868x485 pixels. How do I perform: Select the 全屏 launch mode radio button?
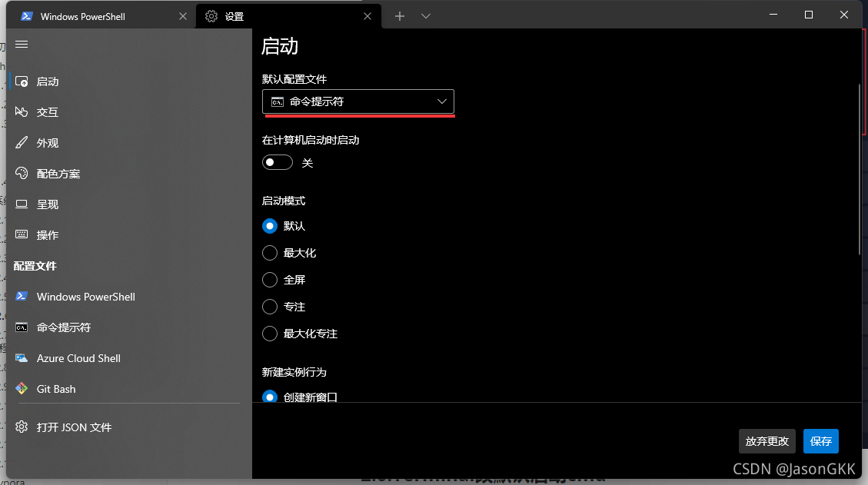270,280
